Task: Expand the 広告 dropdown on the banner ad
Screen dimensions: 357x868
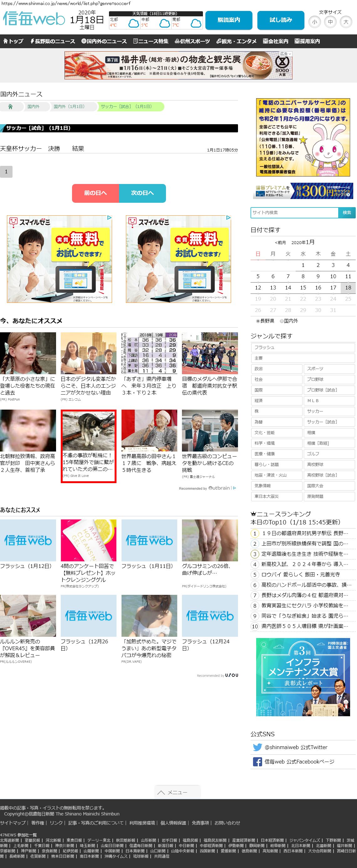Action: coord(286,54)
